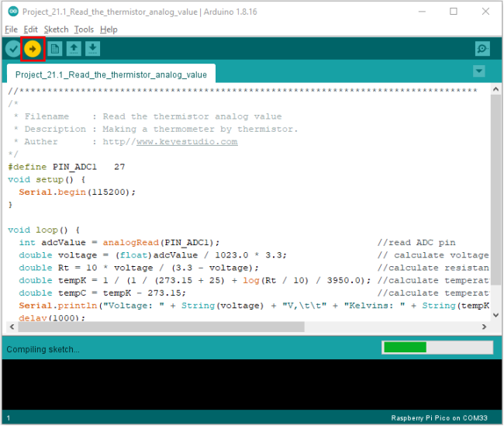Select the Project_21.1_Read_the_thermistor_analog_value tab
The height and width of the screenshot is (426, 504).
pyautogui.click(x=111, y=74)
